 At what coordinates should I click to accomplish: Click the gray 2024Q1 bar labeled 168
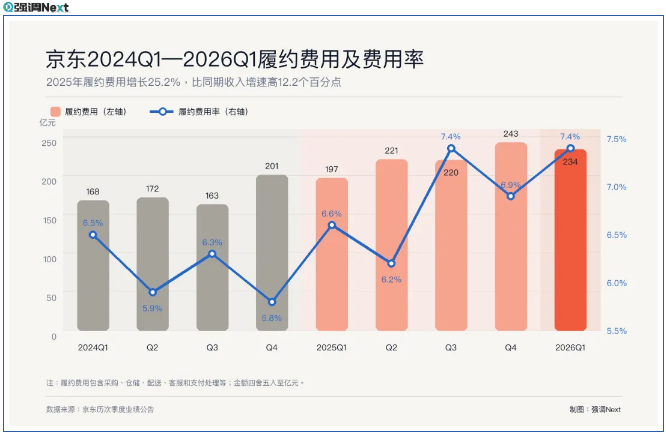(x=93, y=266)
